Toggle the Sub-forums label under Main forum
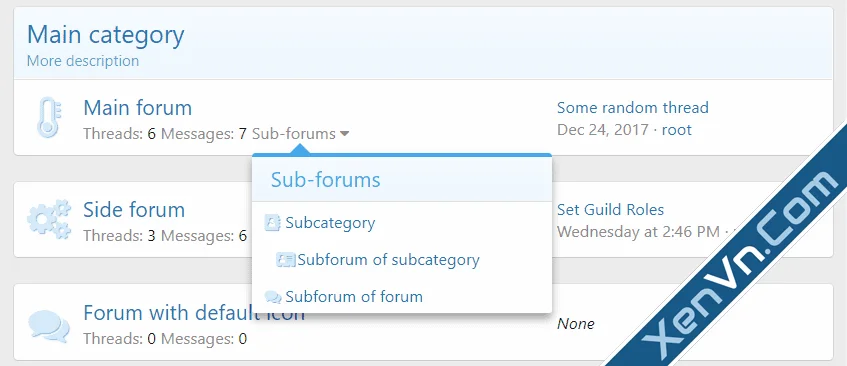Viewport: 847px width, 366px height. point(294,134)
